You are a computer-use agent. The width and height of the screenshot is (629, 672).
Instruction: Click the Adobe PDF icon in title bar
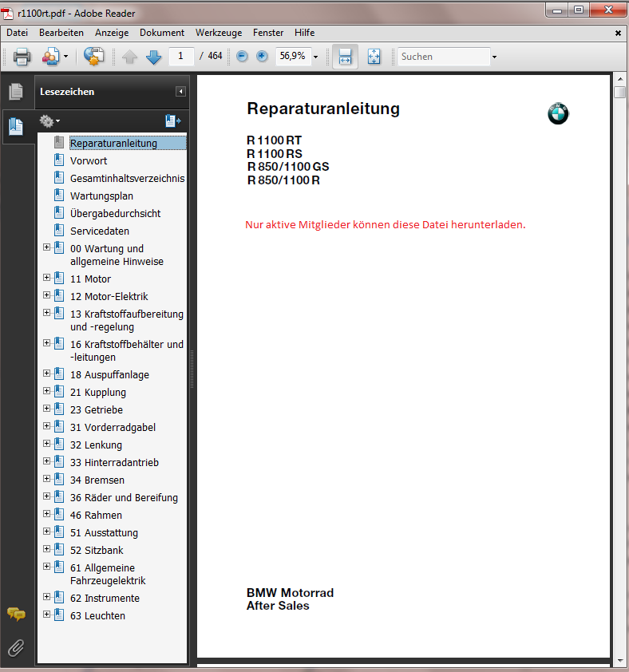[x=7, y=14]
